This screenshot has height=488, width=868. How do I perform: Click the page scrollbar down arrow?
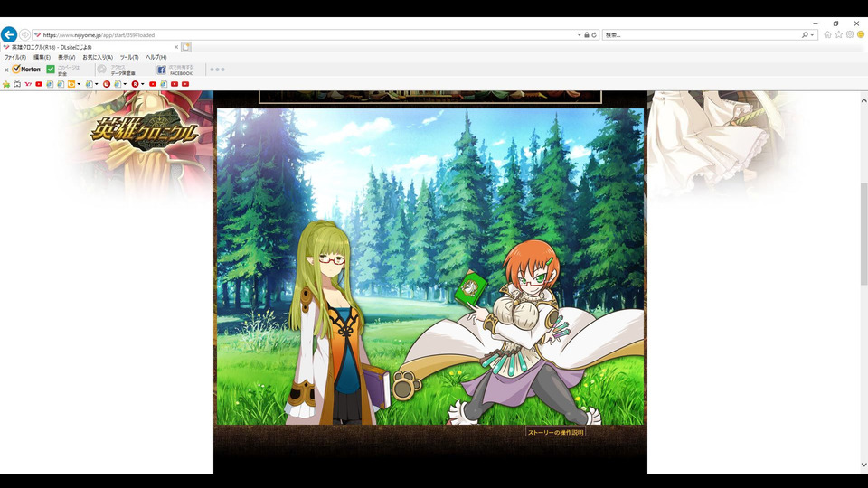coord(863,465)
